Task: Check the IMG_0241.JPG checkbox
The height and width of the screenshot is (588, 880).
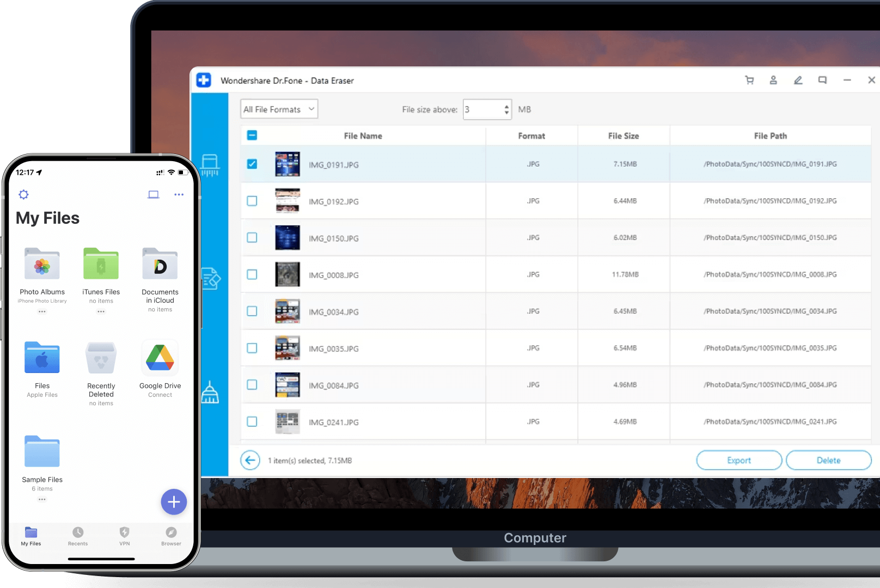Action: (252, 421)
